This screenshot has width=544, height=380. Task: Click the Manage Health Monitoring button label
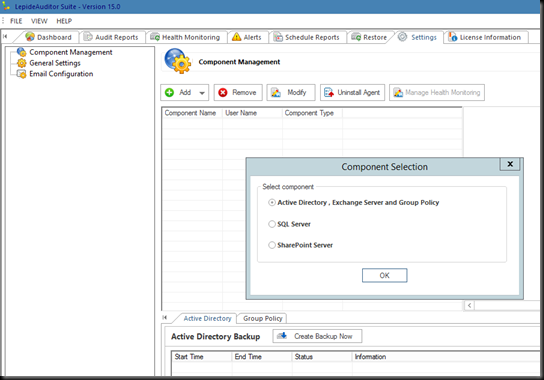tap(443, 92)
